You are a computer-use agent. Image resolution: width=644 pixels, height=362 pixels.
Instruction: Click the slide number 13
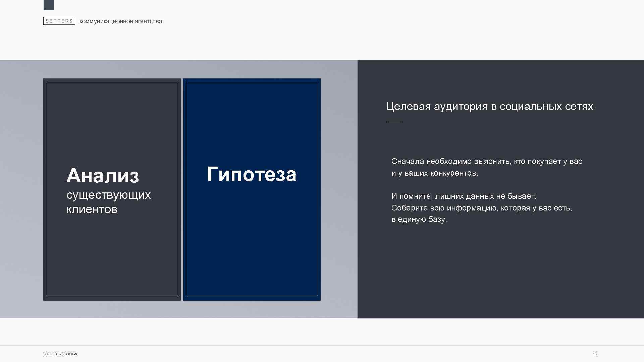[596, 353]
